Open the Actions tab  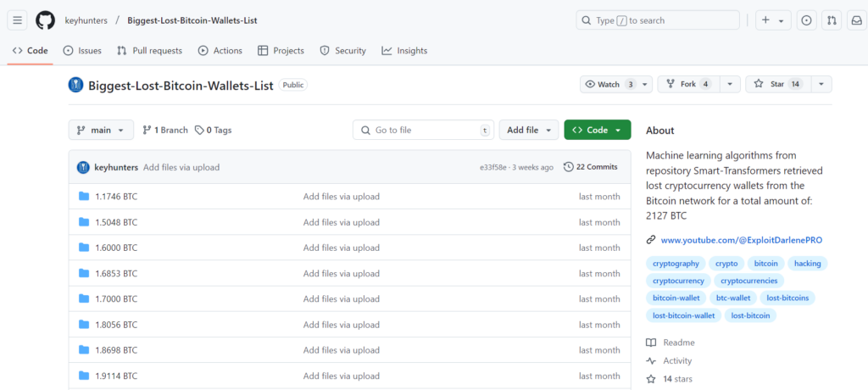(220, 50)
